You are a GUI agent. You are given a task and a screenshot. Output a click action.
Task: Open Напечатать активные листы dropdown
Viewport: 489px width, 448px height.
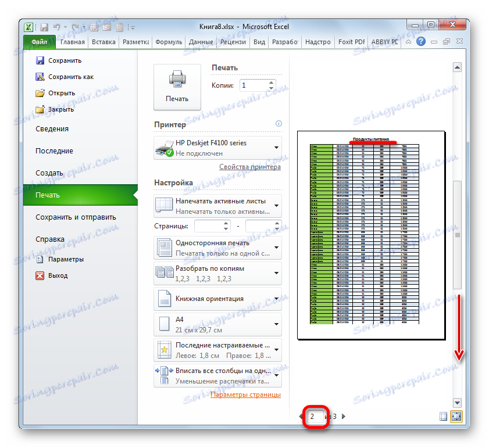tap(217, 206)
